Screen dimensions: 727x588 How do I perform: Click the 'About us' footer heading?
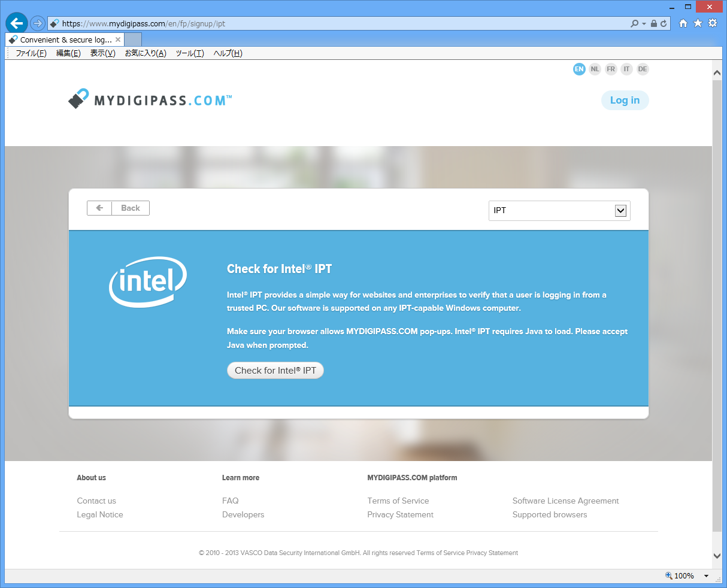tap(91, 478)
